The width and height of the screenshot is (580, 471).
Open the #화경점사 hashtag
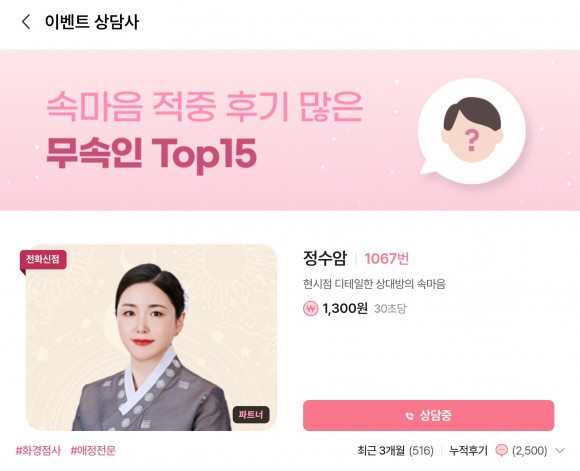(38, 451)
